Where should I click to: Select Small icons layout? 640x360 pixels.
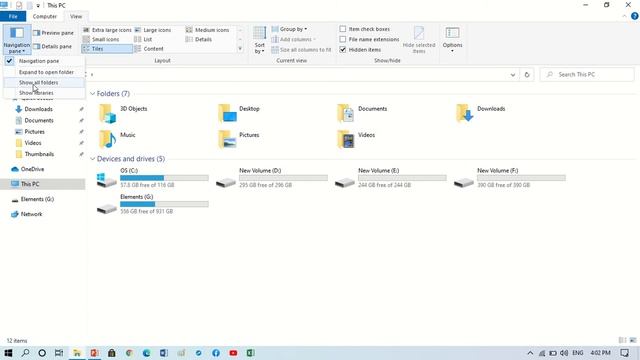(101, 39)
